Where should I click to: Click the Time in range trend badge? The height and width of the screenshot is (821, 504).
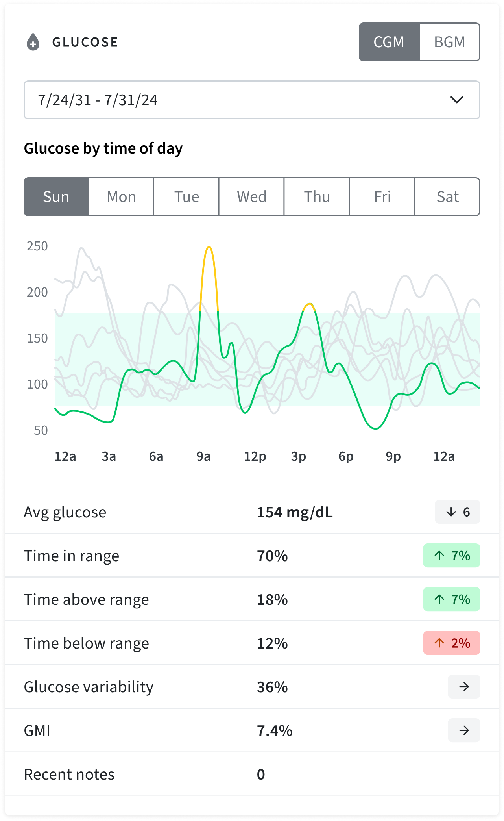pos(451,556)
